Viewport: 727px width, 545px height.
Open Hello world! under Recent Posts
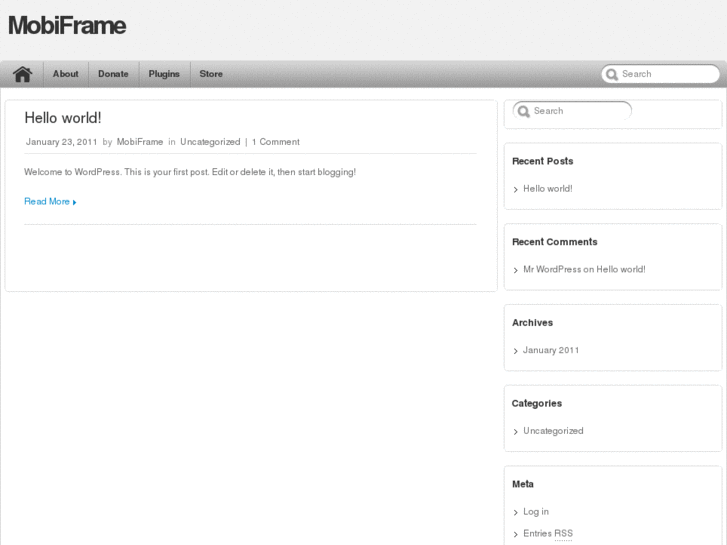[x=548, y=189]
